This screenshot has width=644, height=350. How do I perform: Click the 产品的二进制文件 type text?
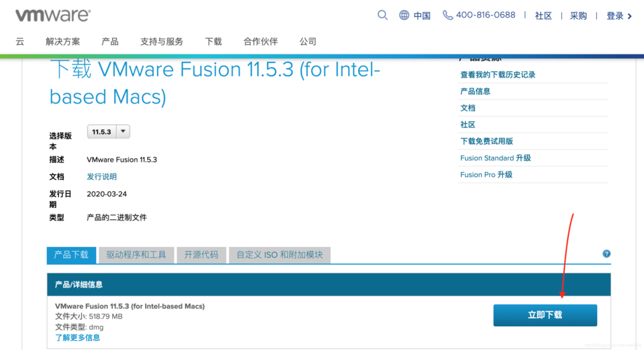click(x=116, y=218)
